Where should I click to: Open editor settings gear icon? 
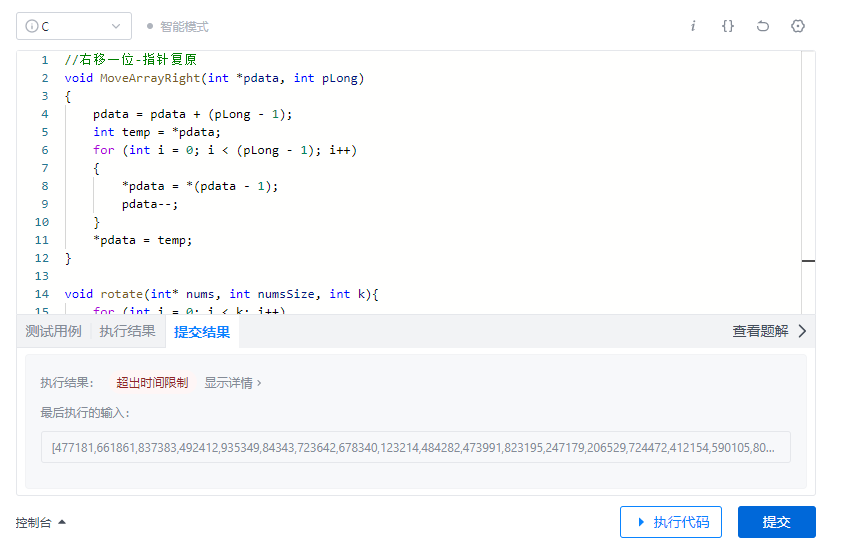[798, 26]
